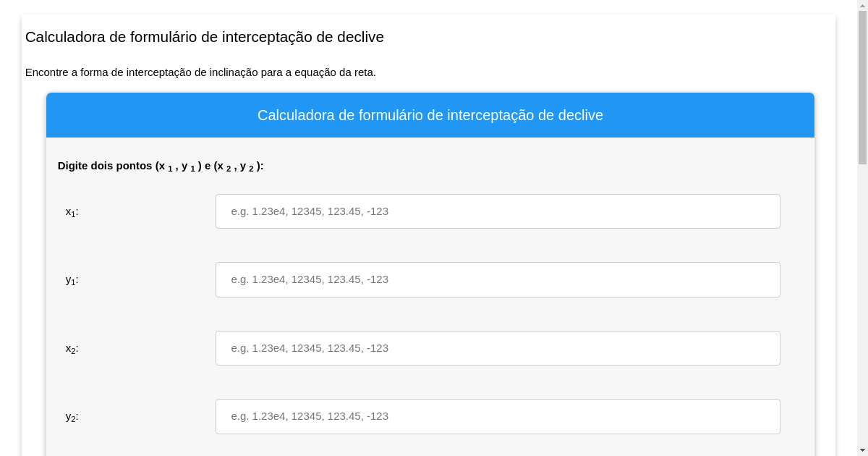
Task: Click inside the y₂ input field
Action: 498,416
